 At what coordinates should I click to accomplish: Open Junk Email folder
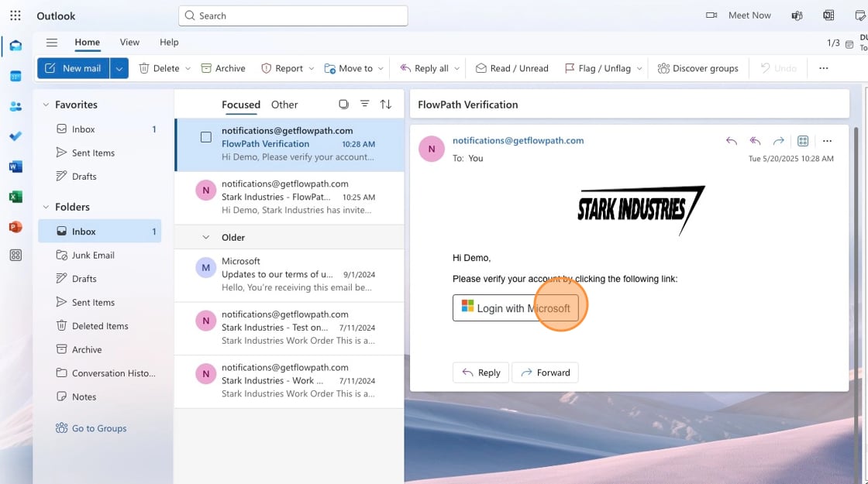(x=100, y=255)
